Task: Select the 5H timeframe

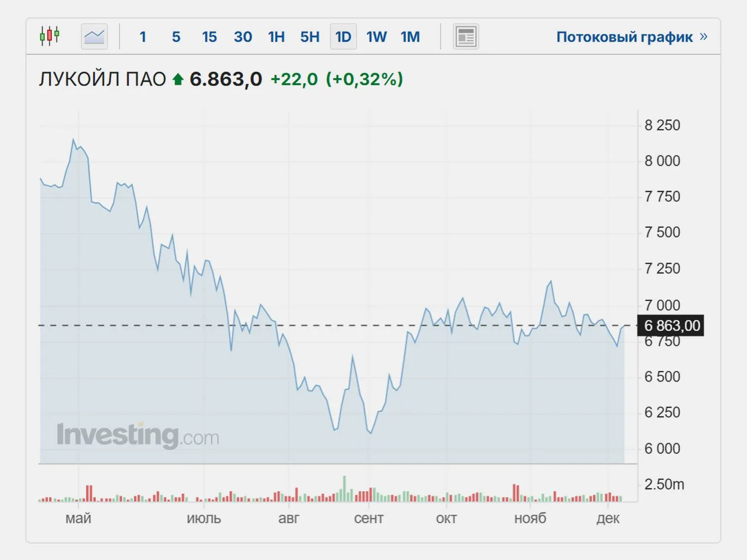Action: pos(309,37)
